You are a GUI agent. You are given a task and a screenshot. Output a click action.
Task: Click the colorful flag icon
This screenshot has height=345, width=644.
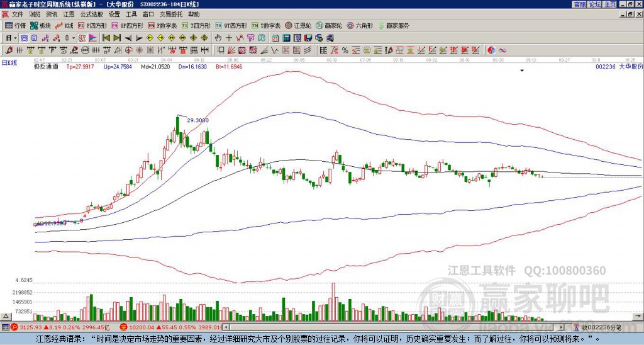(93, 38)
